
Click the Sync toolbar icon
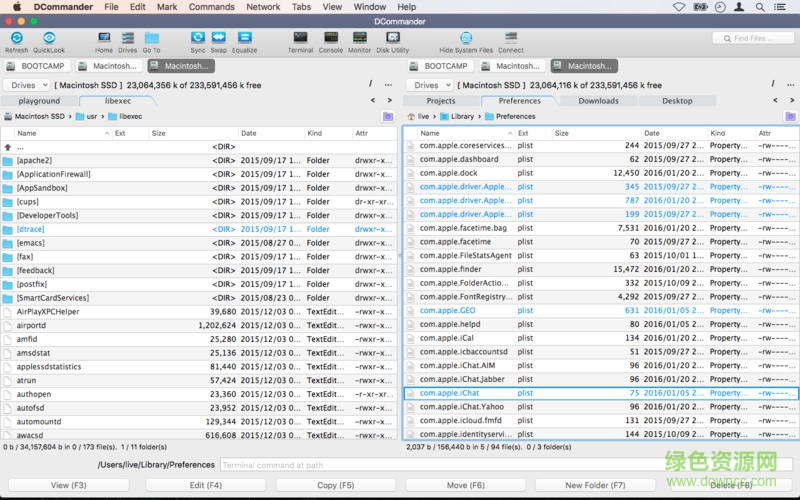tap(197, 40)
